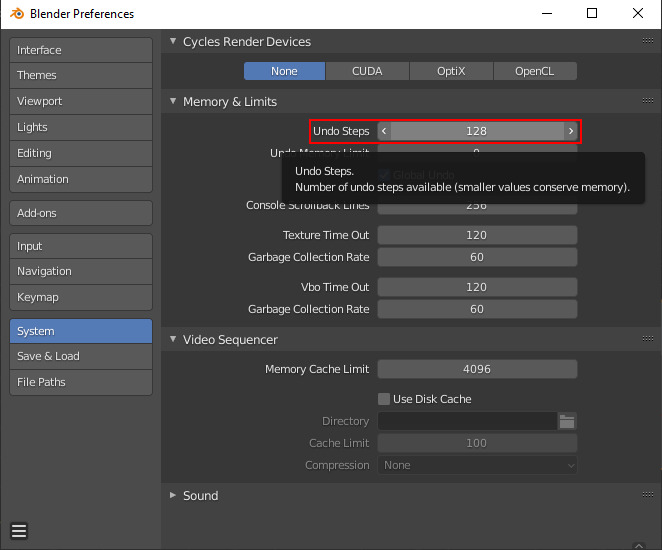Browse for disk cache directory folder icon

pyautogui.click(x=567, y=421)
